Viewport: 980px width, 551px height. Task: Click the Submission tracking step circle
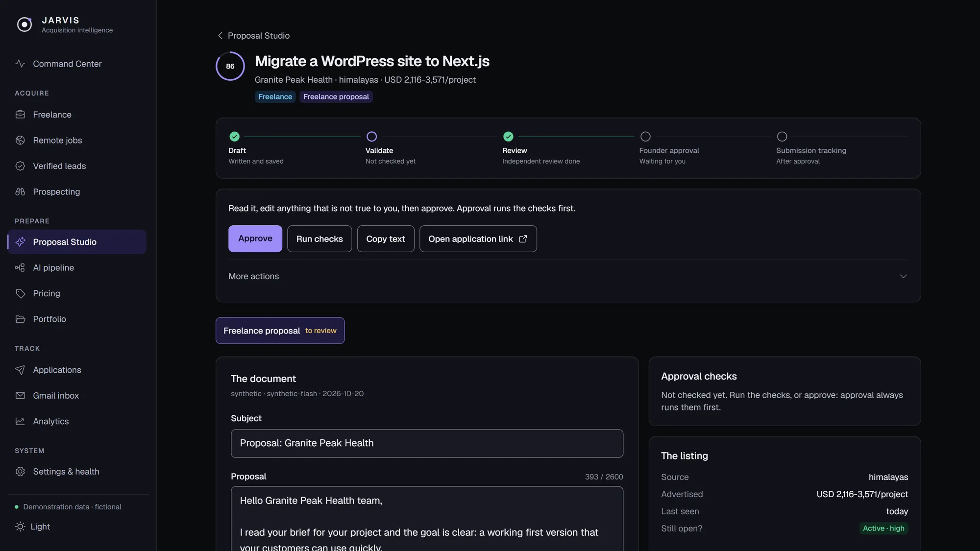782,137
